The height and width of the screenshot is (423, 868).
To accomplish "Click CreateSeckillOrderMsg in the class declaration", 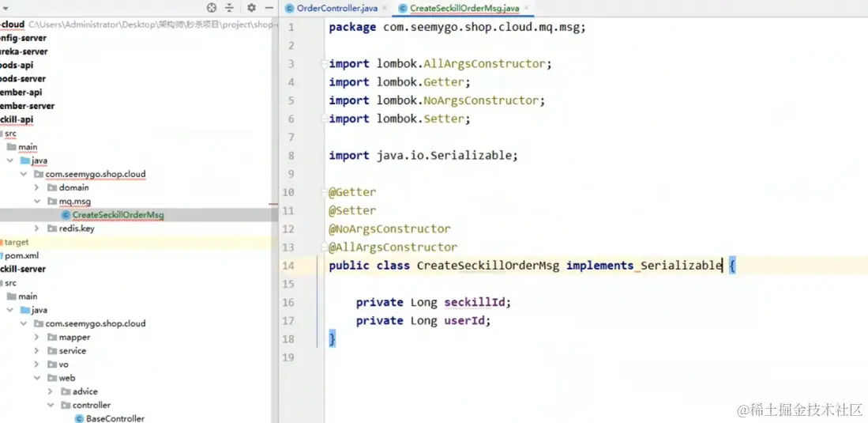I will click(488, 266).
